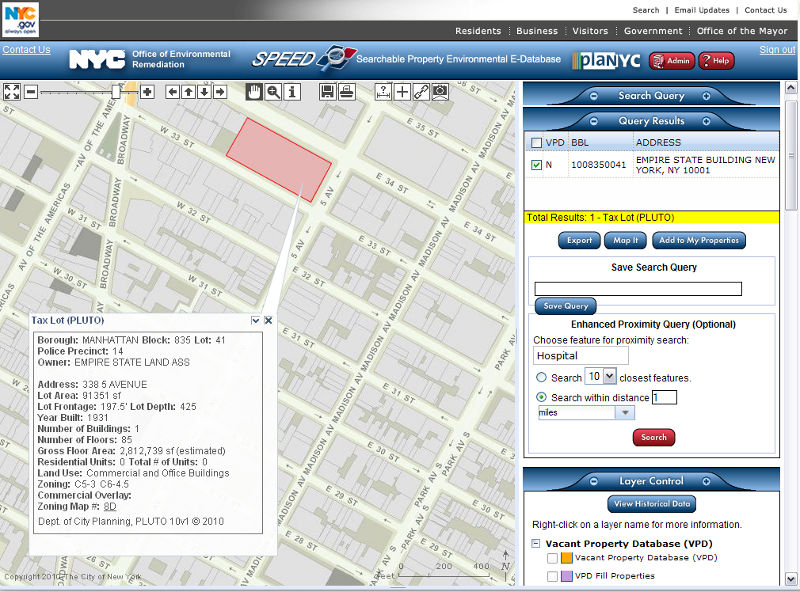Click the orange VPD layer color swatch
The image size is (800, 592).
pos(566,558)
